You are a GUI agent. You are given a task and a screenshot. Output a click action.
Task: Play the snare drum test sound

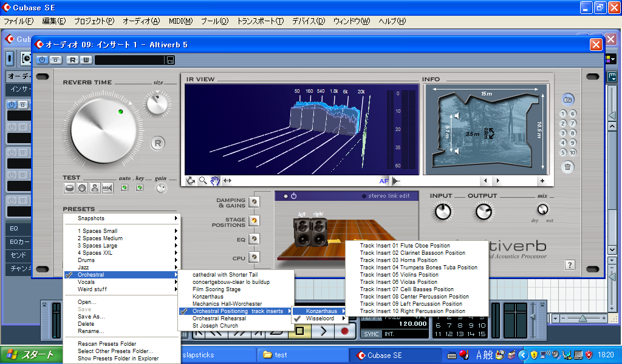tap(69, 188)
